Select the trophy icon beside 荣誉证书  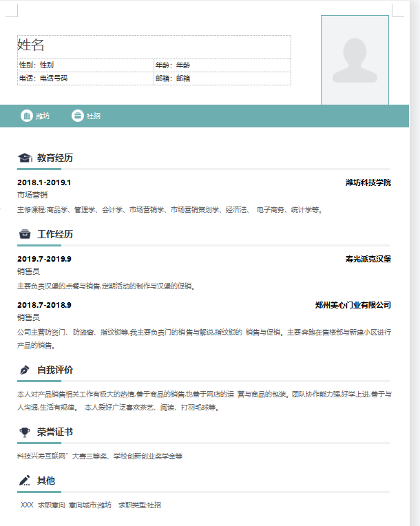25,432
